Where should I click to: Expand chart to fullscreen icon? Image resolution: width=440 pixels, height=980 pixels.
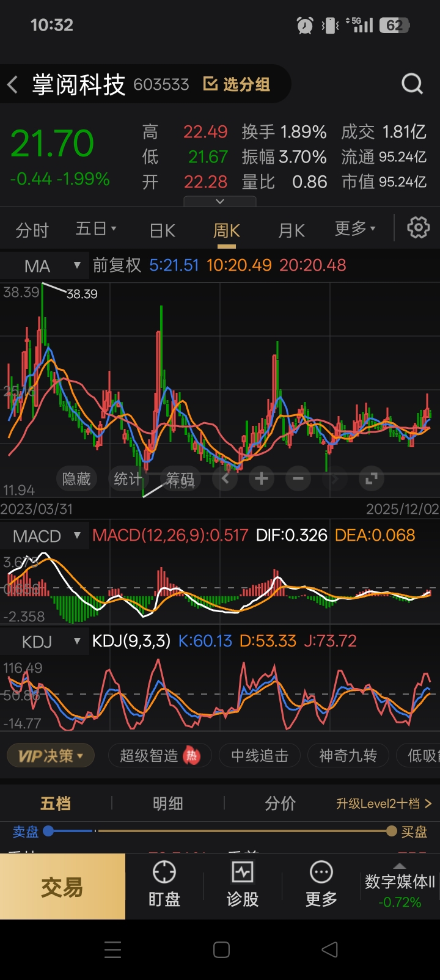click(x=371, y=479)
